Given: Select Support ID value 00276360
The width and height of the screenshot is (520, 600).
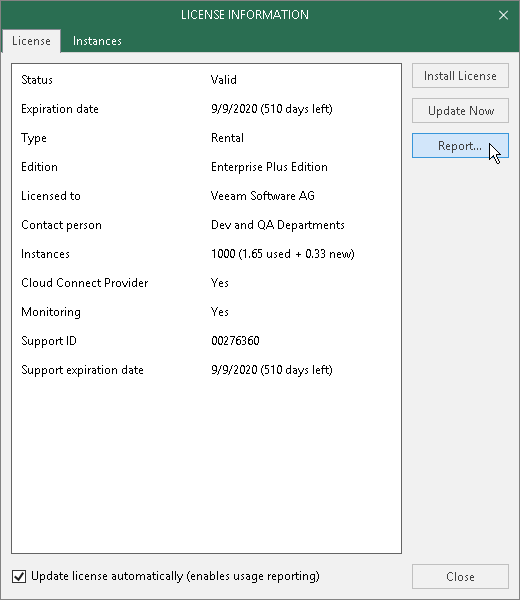Looking at the screenshot, I should pyautogui.click(x=235, y=341).
